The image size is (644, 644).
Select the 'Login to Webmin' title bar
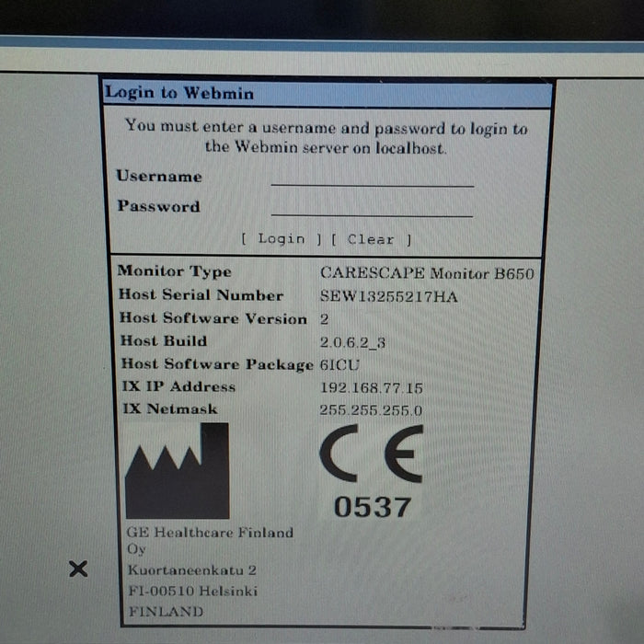328,93
